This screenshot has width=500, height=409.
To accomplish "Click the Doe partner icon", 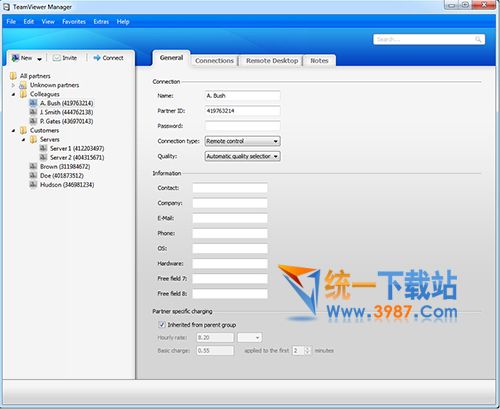I will point(33,175).
